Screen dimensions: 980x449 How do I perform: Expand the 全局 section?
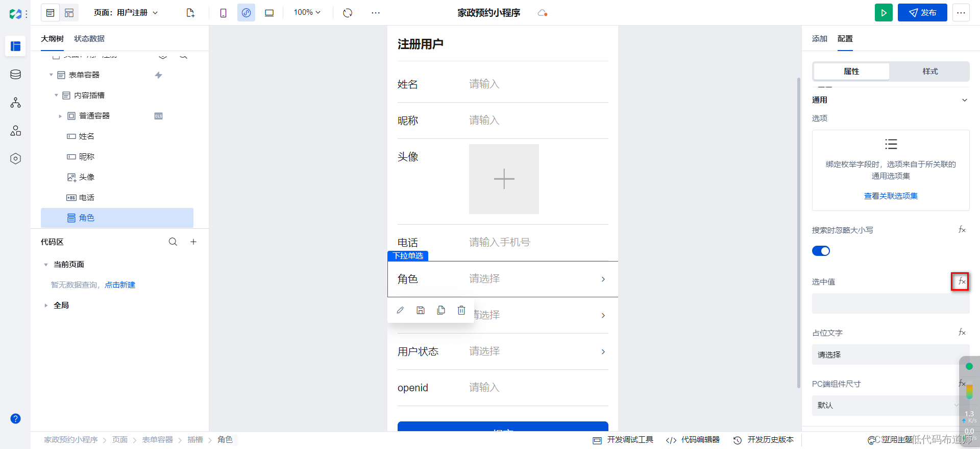[46, 305]
